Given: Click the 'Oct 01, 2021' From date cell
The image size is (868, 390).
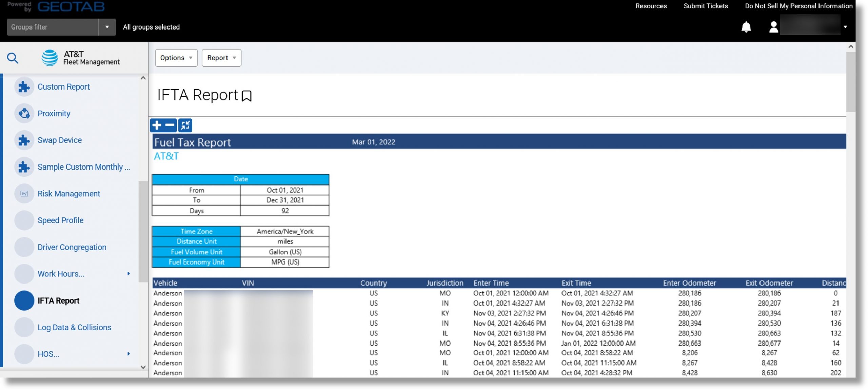Looking at the screenshot, I should (285, 190).
